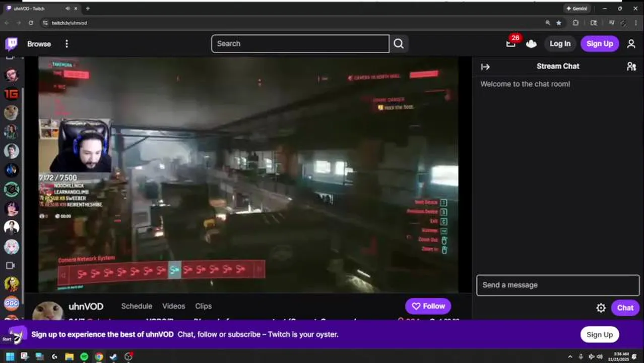
Task: Open the Chrome side panel icon
Action: coord(594,23)
